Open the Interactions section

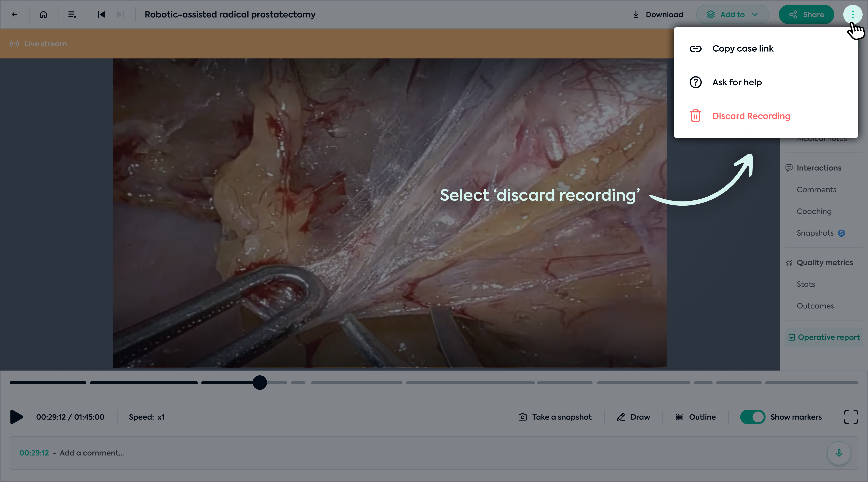point(813,168)
